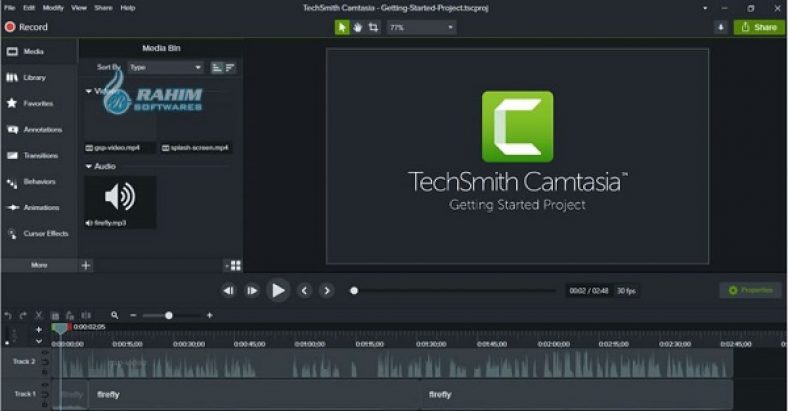788x411 pixels.
Task: Click the timeline zoom slider handle
Action: click(x=168, y=315)
